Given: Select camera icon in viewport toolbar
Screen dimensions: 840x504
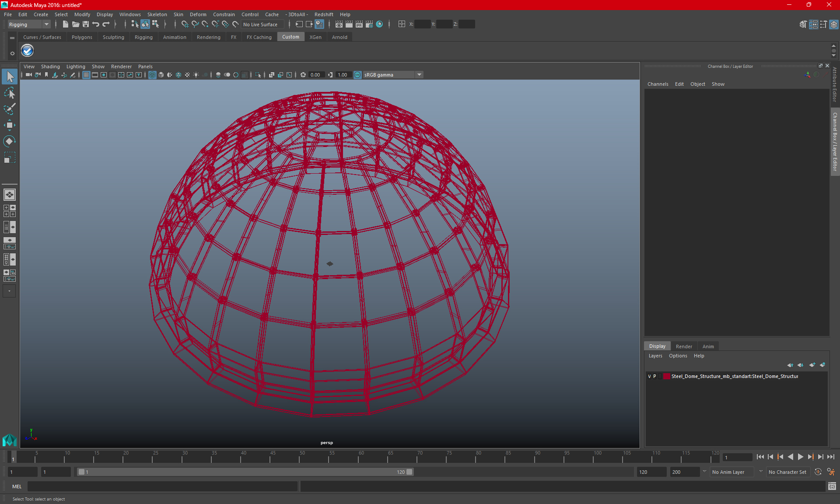Looking at the screenshot, I should (x=29, y=75).
